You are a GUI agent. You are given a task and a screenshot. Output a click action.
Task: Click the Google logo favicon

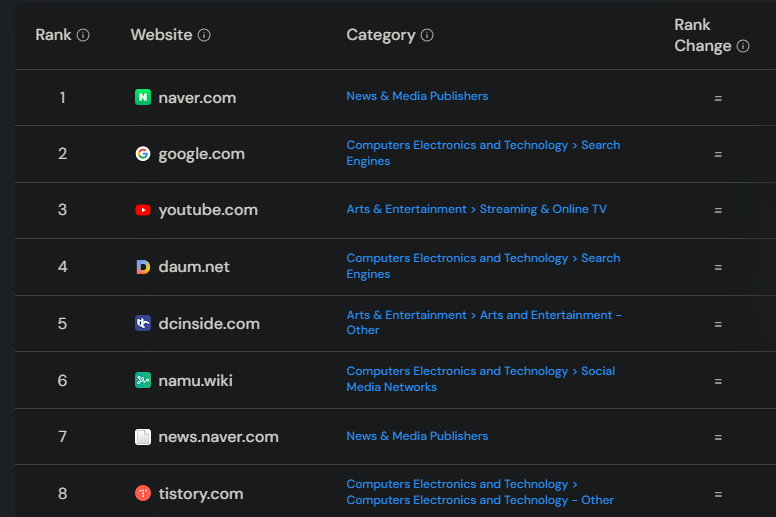coord(143,154)
